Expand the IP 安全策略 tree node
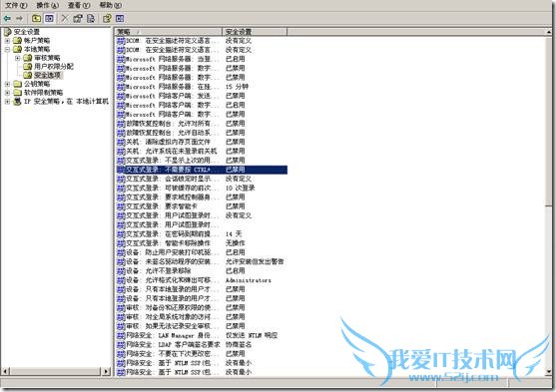Screen dimensions: 556x392 coord(7,102)
